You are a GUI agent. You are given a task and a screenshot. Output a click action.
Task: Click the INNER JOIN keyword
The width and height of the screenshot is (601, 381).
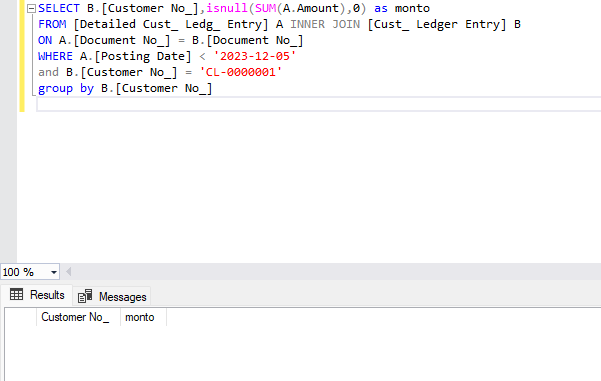click(325, 24)
